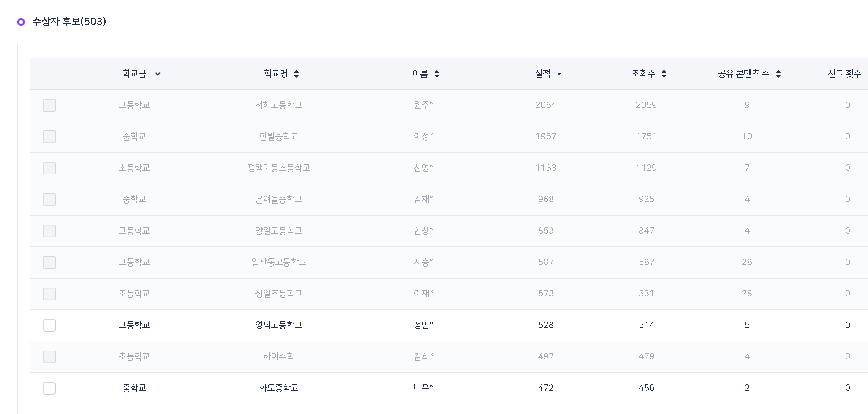
Task: Check the box for 서해고등학교 row
Action: pos(49,105)
